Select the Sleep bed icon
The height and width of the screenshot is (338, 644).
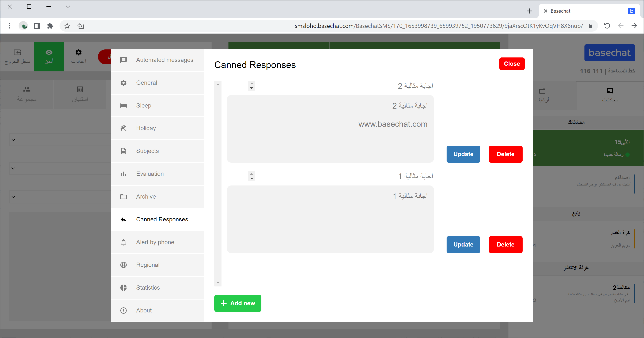coord(124,106)
